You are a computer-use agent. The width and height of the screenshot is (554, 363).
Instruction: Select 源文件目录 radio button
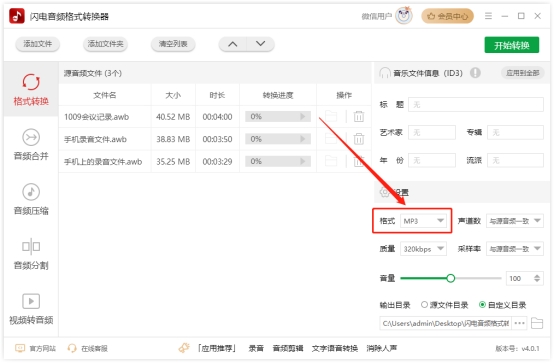424,304
